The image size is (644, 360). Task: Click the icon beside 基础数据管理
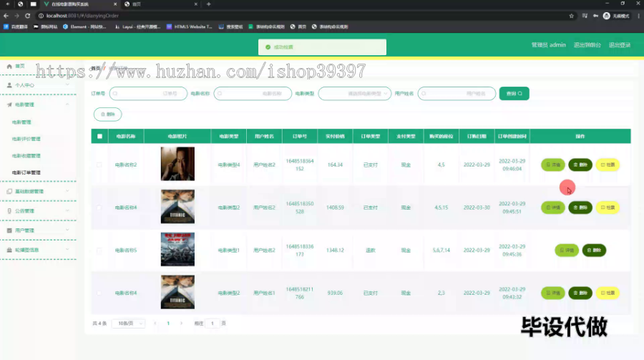[9, 192]
